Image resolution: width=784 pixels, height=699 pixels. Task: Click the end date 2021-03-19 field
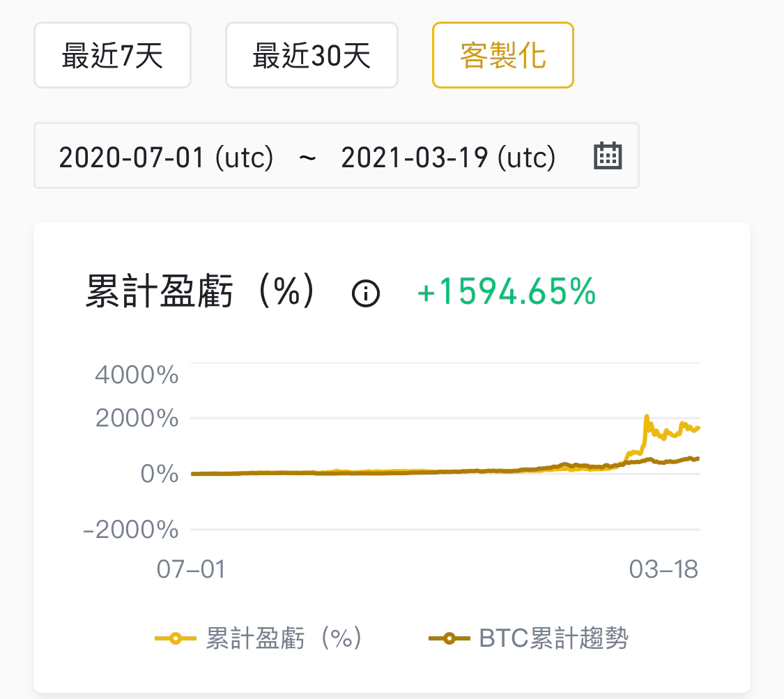click(448, 158)
